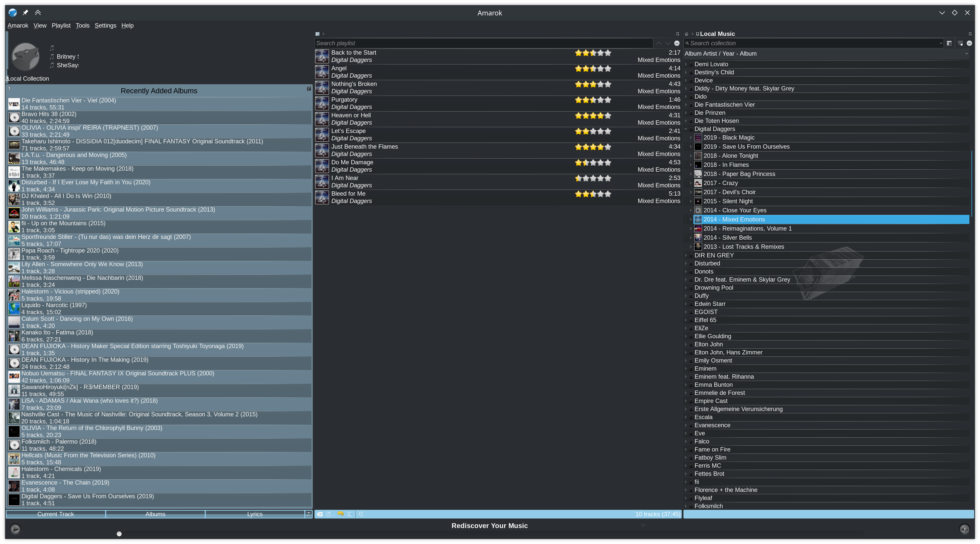This screenshot has height=544, width=980.
Task: Show active sorting with the list icon
Action: tap(361, 514)
